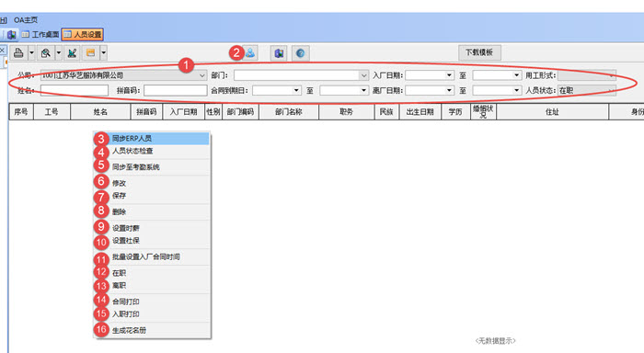Click the 出生日期 column header
This screenshot has height=353, width=644.
click(x=420, y=111)
